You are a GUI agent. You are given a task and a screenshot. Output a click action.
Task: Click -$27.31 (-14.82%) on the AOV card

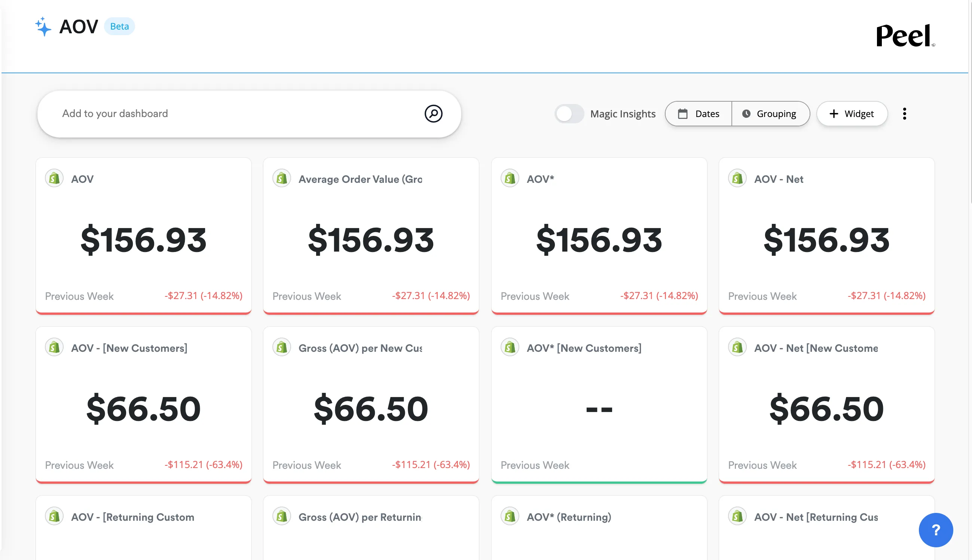[204, 296]
